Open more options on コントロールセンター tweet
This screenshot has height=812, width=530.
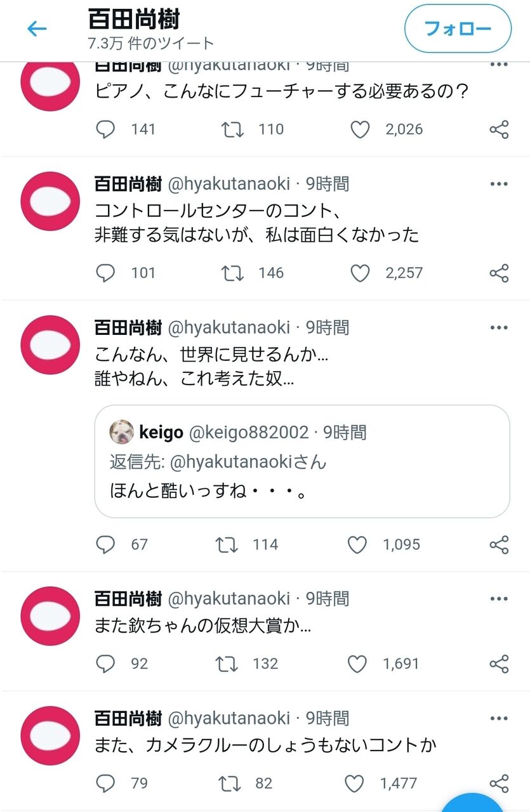point(499,184)
